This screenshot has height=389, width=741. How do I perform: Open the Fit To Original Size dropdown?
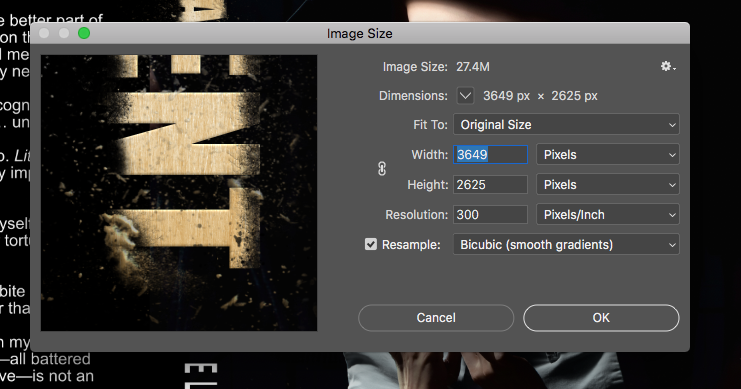(x=566, y=125)
